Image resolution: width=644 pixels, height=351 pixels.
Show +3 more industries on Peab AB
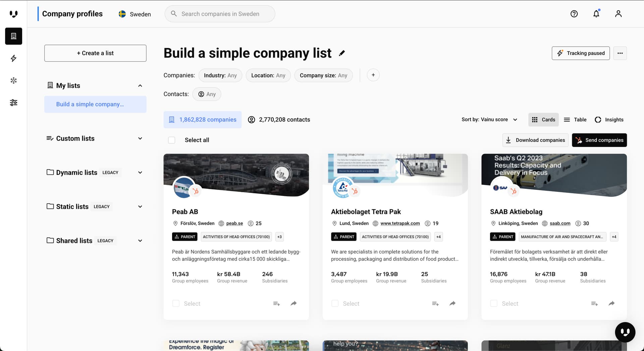click(x=279, y=237)
